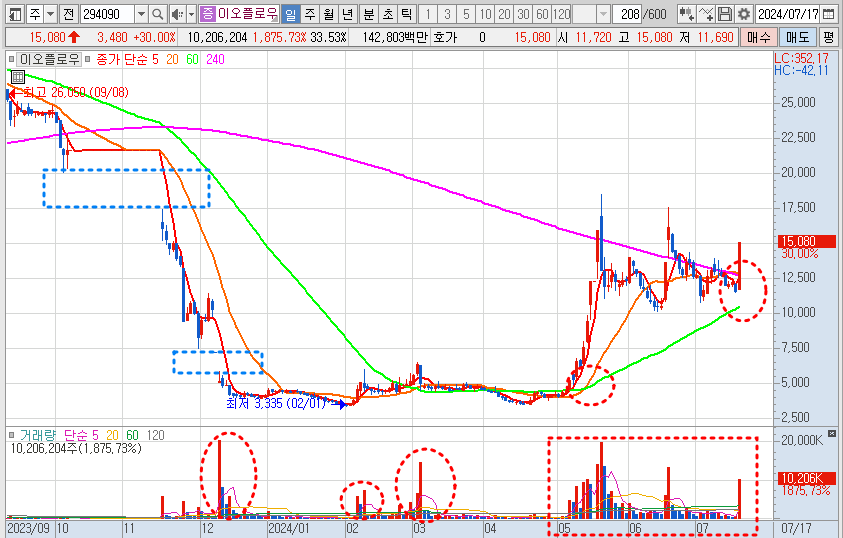The image size is (843, 538).
Task: Click the speaker sound alert icon
Action: (177, 14)
